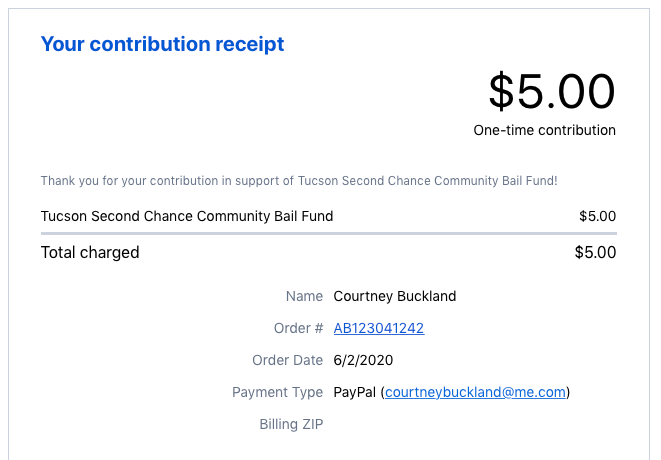The height and width of the screenshot is (460, 661).
Task: Click the empty Billing ZIP value area
Action: point(400,424)
